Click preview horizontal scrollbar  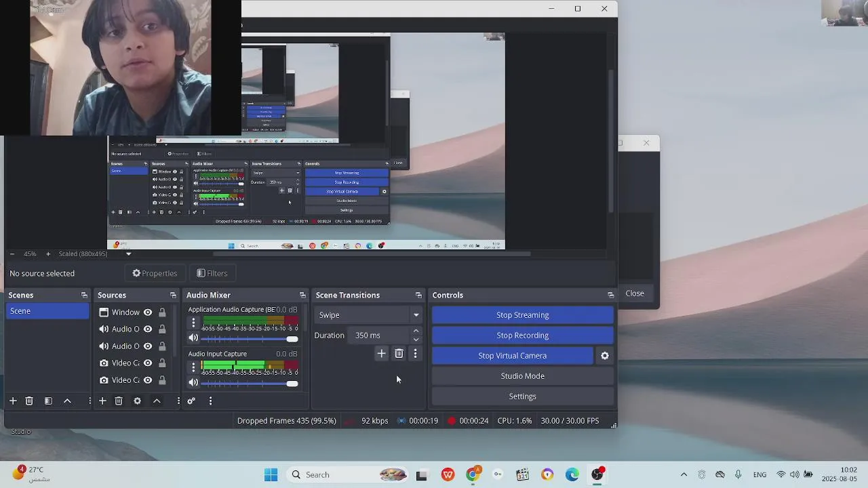pos(372,254)
